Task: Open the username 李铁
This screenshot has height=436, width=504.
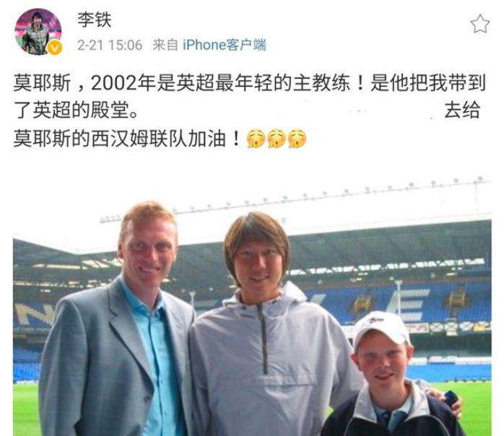Action: point(94,20)
